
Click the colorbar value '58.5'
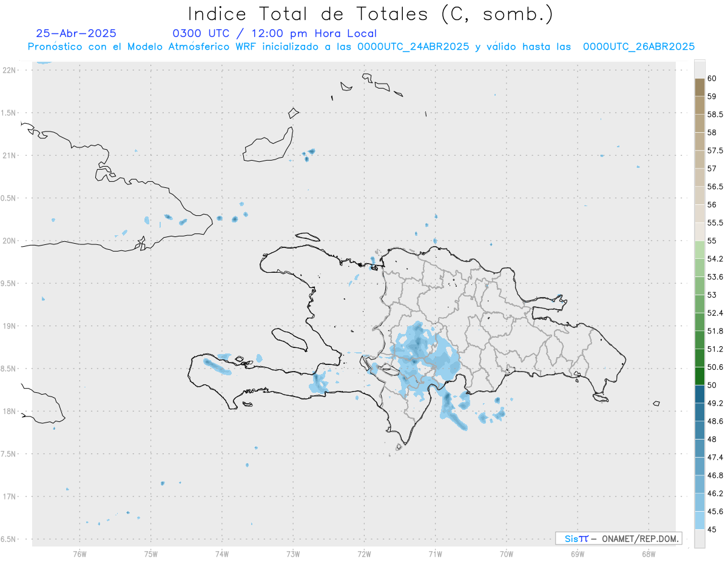click(715, 115)
